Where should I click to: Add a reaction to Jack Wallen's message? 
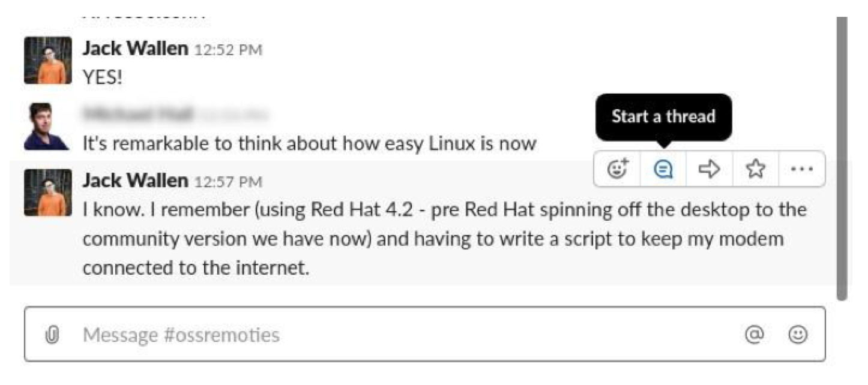click(617, 170)
